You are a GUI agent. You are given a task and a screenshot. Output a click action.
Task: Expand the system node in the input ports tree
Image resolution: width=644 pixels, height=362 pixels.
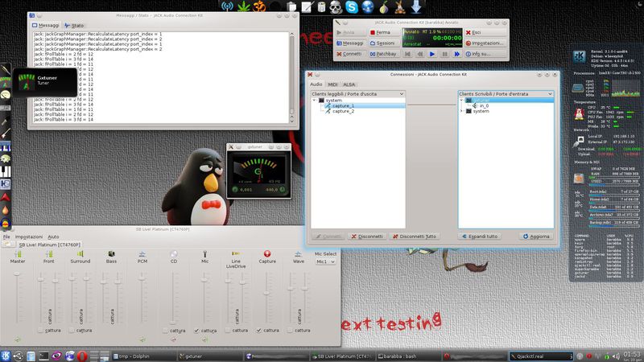pyautogui.click(x=461, y=111)
